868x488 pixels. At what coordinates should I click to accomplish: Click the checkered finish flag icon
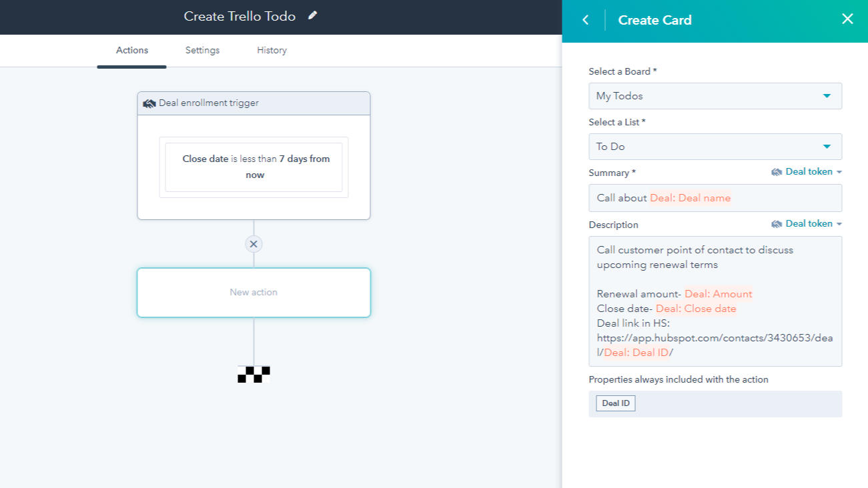tap(254, 375)
